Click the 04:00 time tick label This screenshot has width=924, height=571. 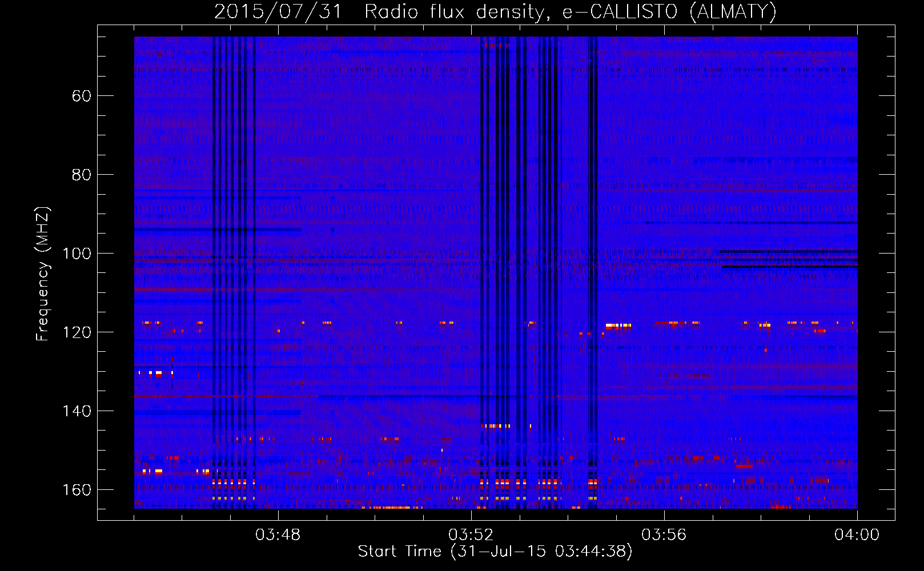click(x=857, y=535)
